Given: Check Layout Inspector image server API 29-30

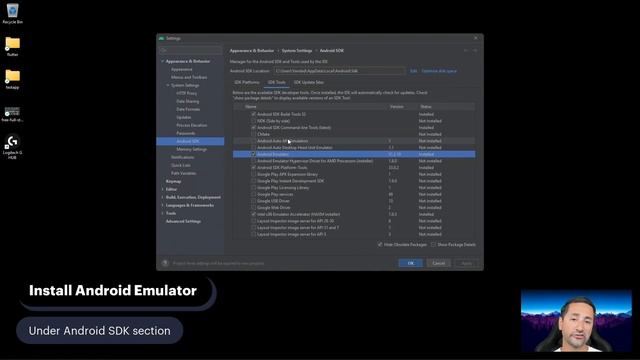Looking at the screenshot, I should point(253,221).
